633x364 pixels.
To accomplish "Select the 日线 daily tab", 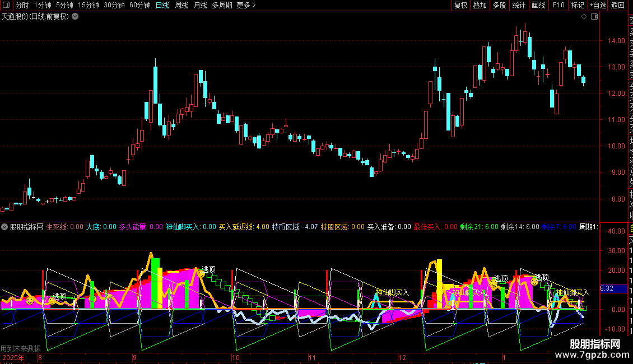I will [162, 5].
